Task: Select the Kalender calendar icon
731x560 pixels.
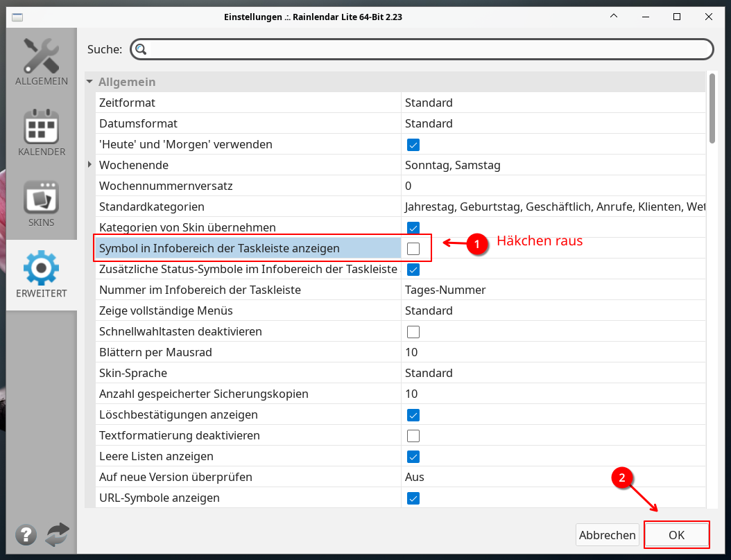Action: tap(41, 126)
